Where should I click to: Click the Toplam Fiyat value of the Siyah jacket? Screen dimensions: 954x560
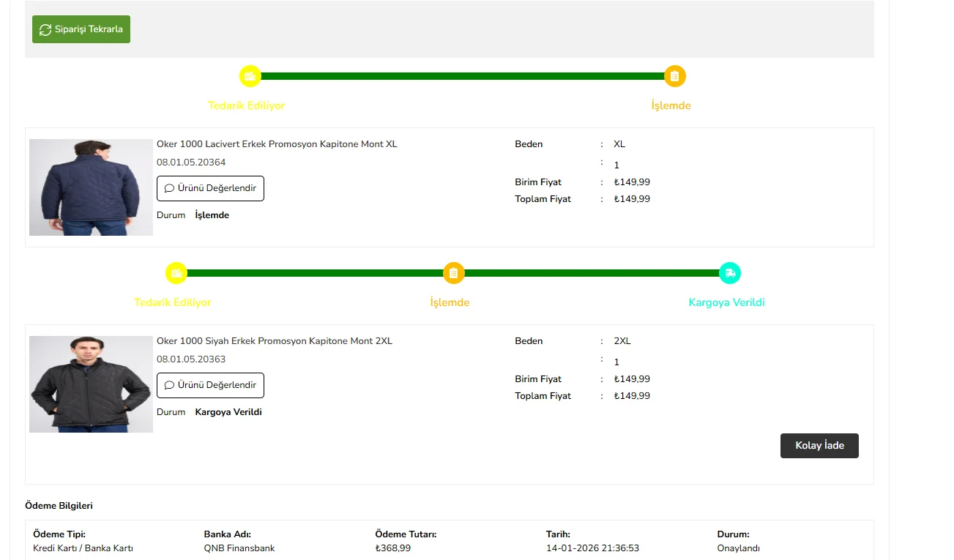pyautogui.click(x=632, y=396)
